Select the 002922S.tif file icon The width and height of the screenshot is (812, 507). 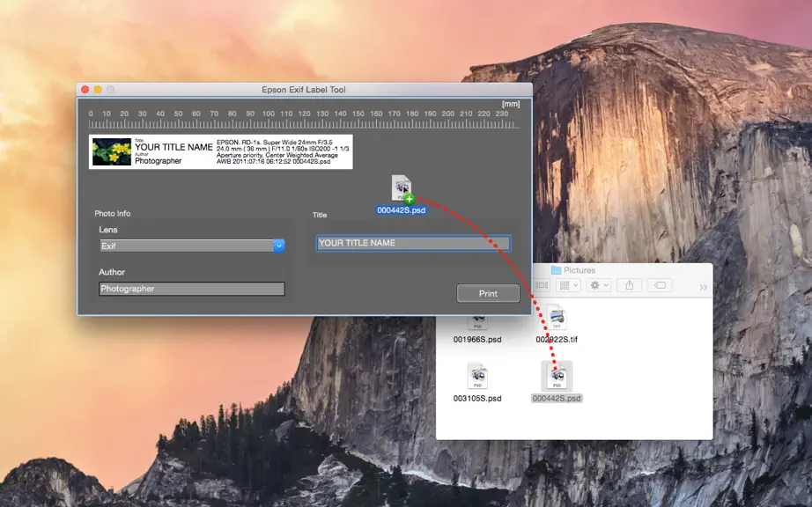point(557,317)
